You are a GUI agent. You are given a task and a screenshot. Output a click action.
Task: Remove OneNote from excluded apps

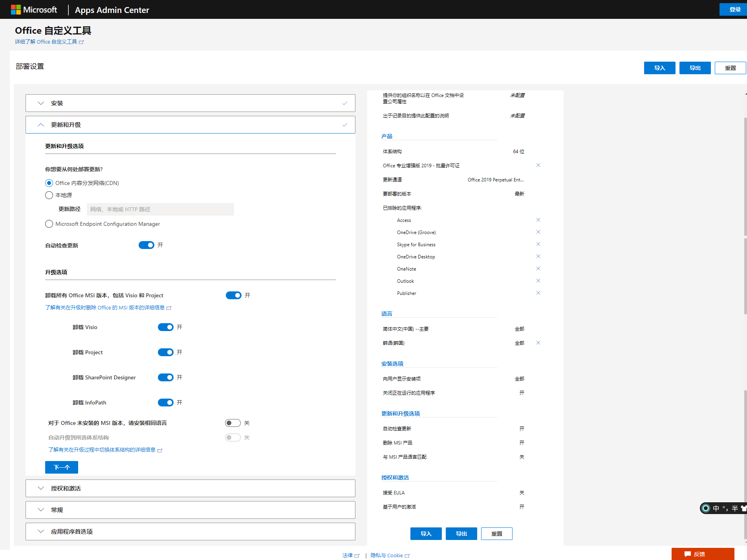click(538, 269)
